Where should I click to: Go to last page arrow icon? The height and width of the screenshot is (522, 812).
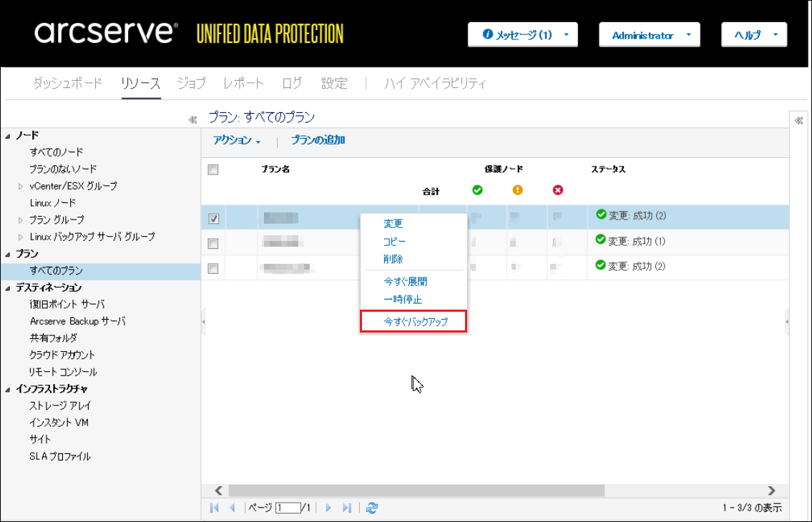tap(347, 508)
